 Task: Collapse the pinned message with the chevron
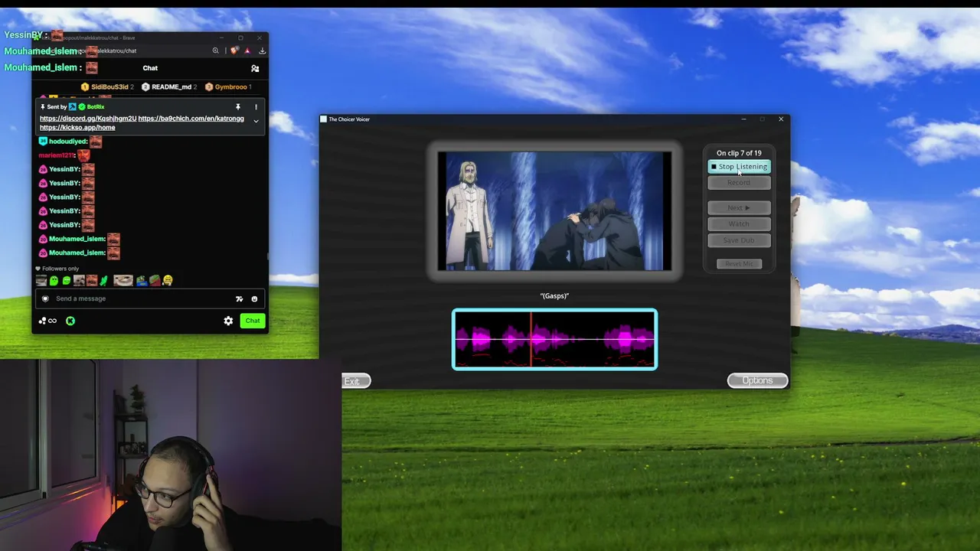click(256, 121)
